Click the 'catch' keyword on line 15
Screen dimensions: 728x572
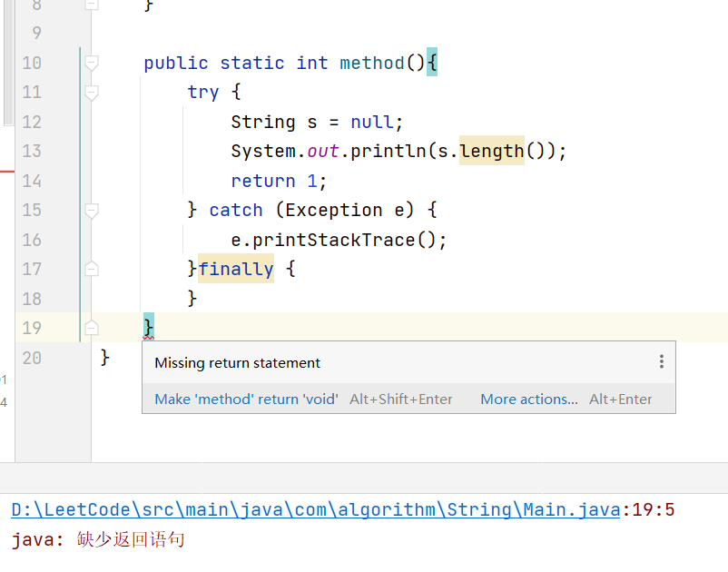click(236, 211)
